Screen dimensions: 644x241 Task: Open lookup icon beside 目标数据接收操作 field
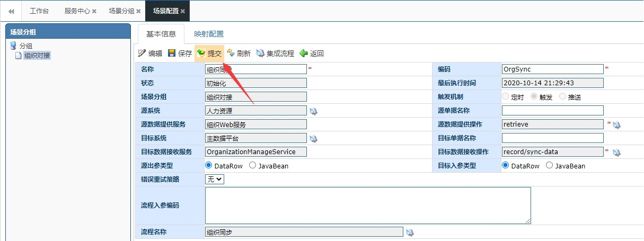616,153
